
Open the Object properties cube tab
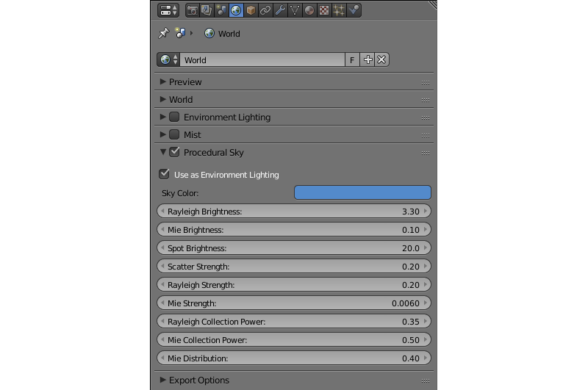(x=251, y=10)
